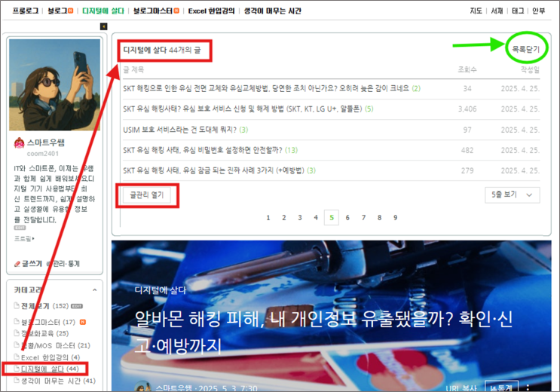
Task: Open post '유심 비밀번호 설정하면 안전할까?'
Action: (203, 150)
